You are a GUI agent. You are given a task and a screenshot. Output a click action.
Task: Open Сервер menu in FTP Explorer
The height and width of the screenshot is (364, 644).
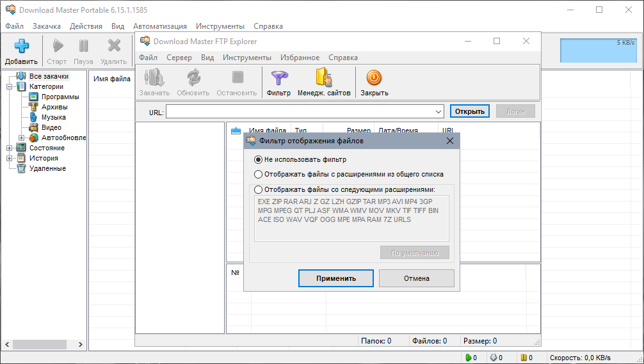pyautogui.click(x=179, y=58)
